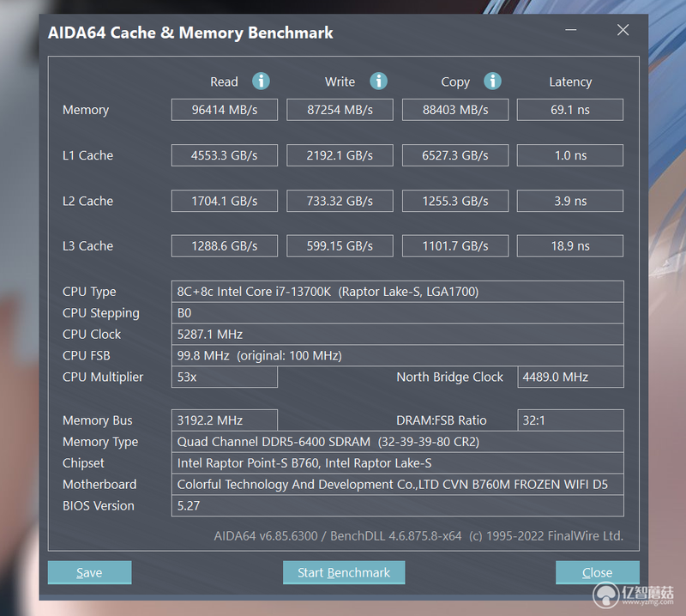Click L2 Cache write value 733.32 GB/s
This screenshot has width=686, height=616.
coord(340,201)
